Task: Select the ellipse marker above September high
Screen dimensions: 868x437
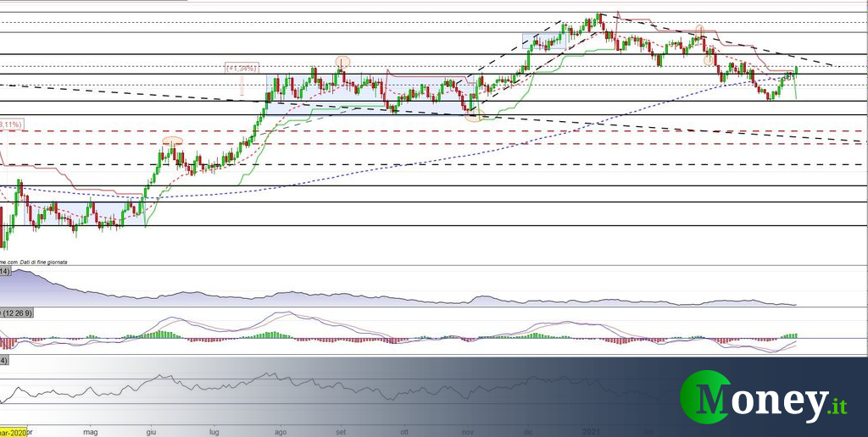Action: pyautogui.click(x=342, y=61)
